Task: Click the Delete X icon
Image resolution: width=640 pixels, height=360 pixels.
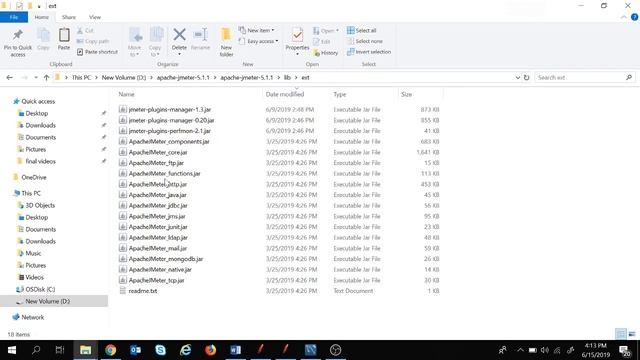Action: pos(179,35)
